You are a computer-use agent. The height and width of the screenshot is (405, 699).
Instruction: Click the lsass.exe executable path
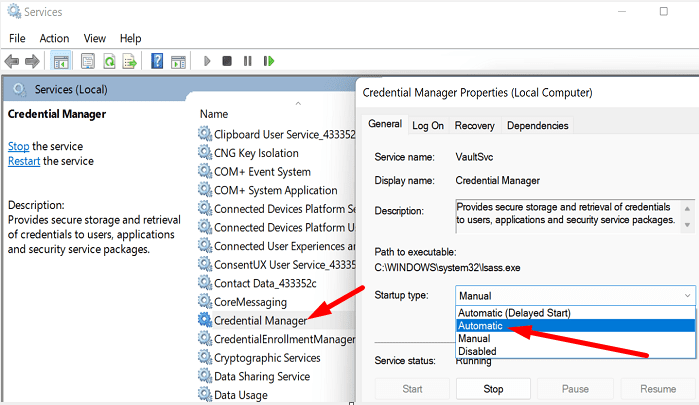pos(447,268)
